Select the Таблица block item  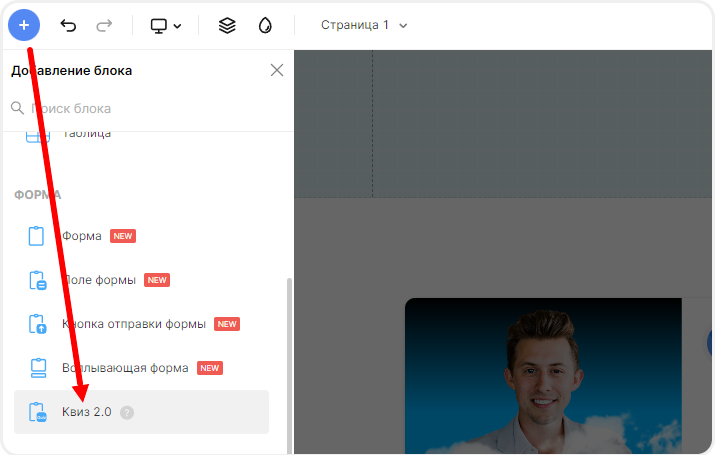pos(86,134)
